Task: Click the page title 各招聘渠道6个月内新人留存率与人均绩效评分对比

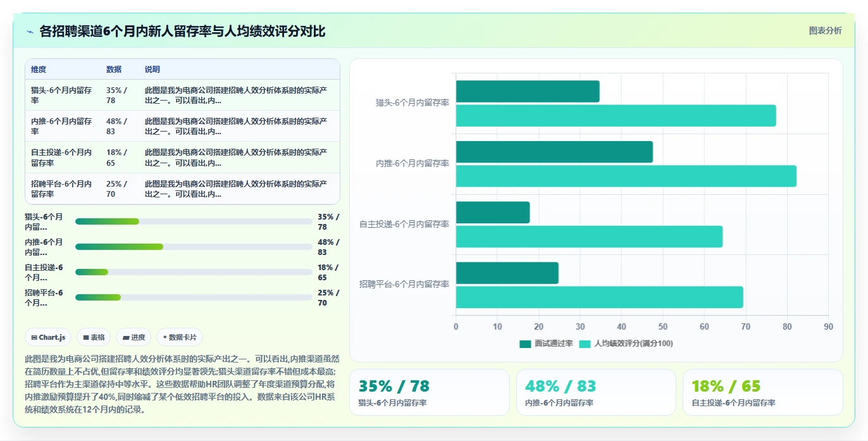Action: [x=182, y=31]
